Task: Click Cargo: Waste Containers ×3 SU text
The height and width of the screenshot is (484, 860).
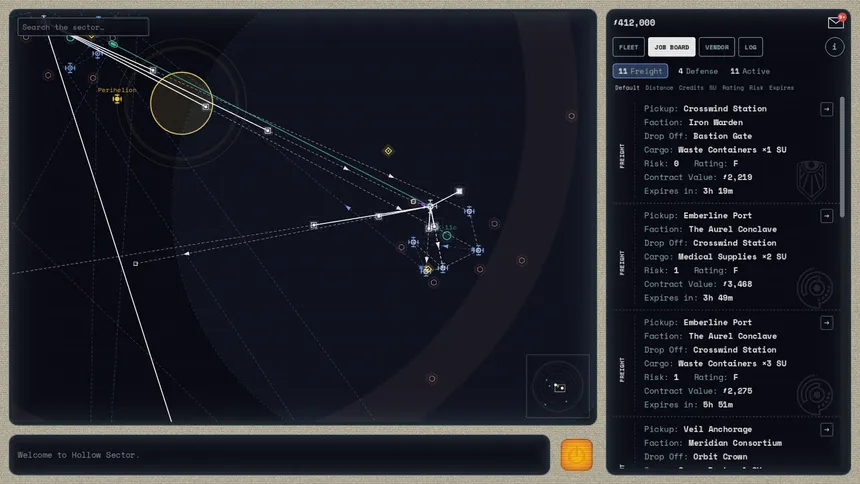Action: coord(715,363)
